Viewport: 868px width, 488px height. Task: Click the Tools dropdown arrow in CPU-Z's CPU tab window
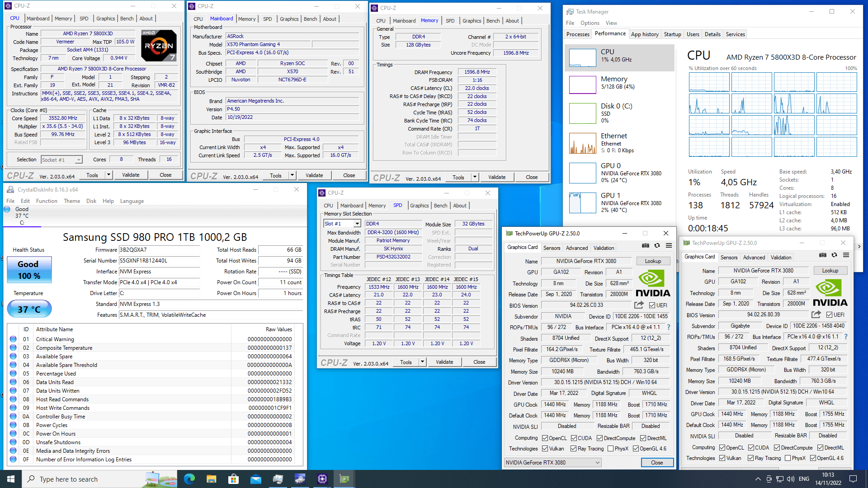(108, 175)
